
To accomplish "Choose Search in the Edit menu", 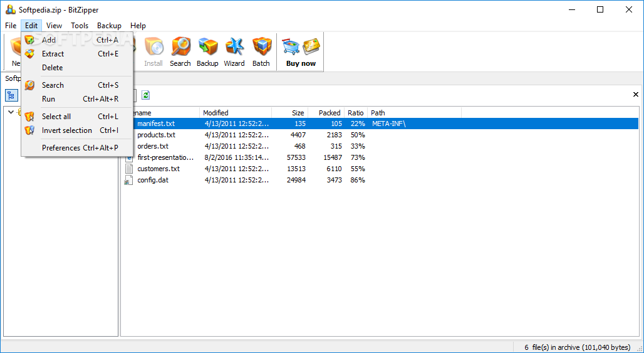I will 77,85.
